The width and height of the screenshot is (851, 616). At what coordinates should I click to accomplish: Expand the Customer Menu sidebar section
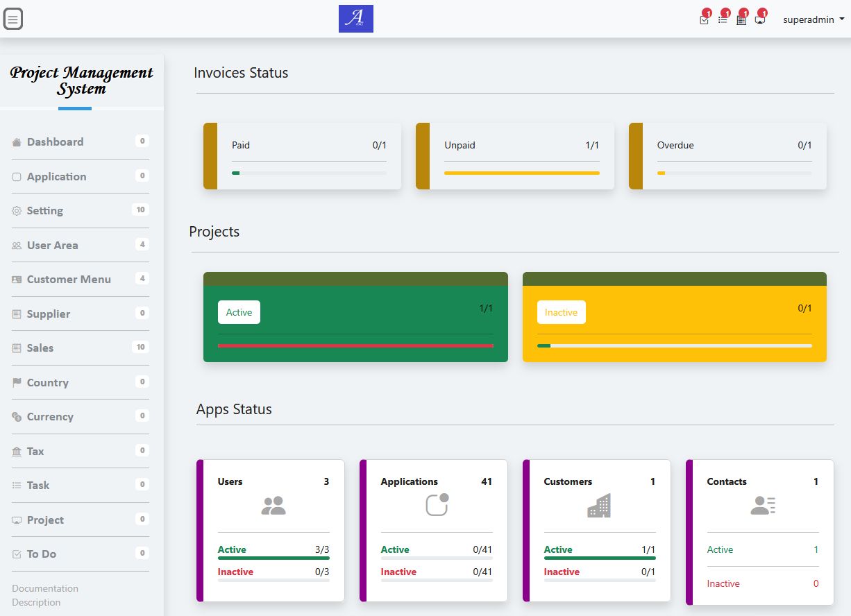(69, 280)
